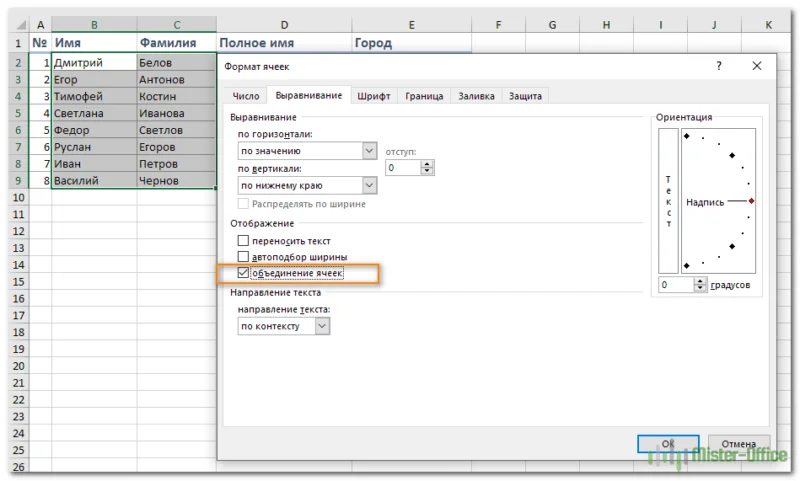Switch to the Число tab

246,97
